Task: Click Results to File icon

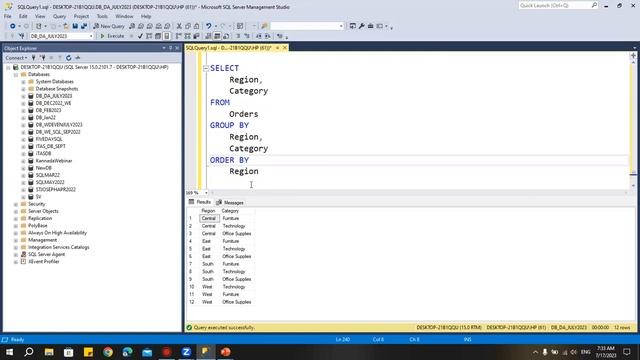Action: pyautogui.click(x=226, y=36)
